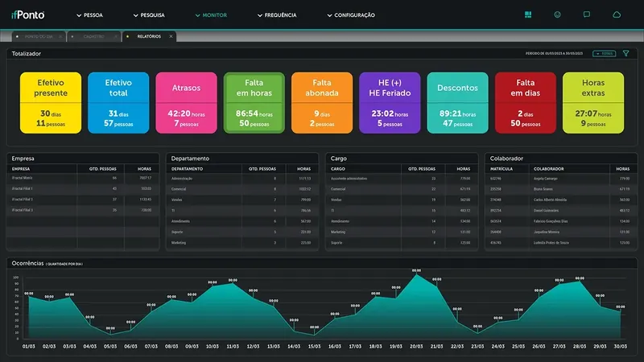Click the 15/03 date label on chart axis
644x362 pixels.
click(x=314, y=347)
